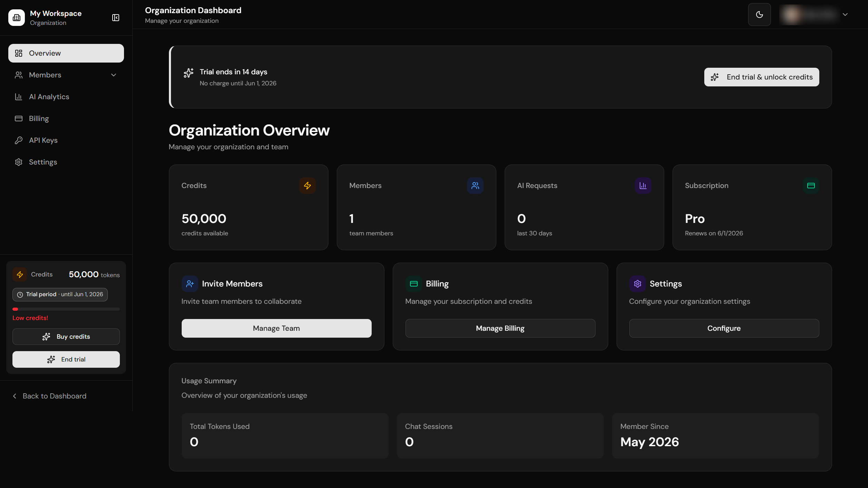Click End trial & unlock credits button
Screen dimensions: 868x488
pyautogui.click(x=762, y=77)
